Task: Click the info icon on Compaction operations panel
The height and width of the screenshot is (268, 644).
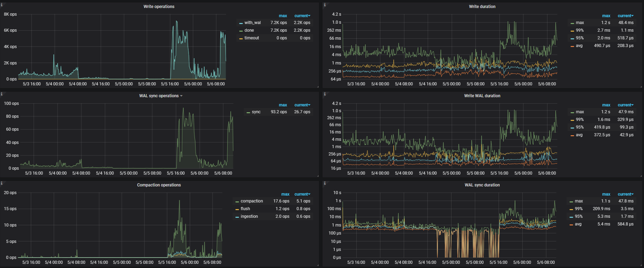Action: 2,183
